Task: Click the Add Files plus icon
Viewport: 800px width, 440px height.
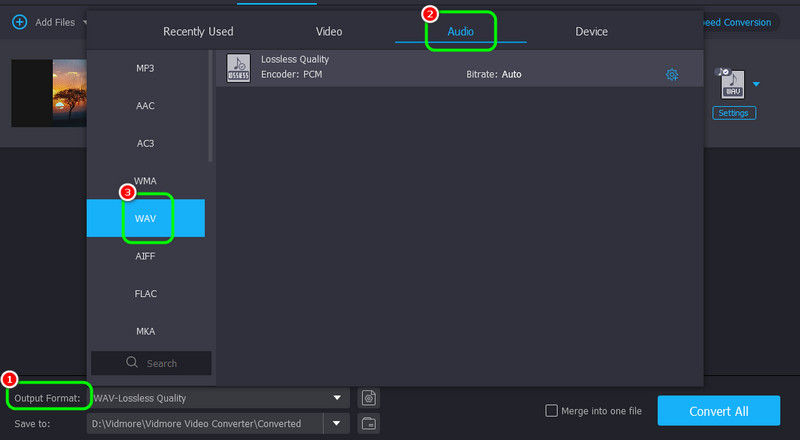Action: 19,22
